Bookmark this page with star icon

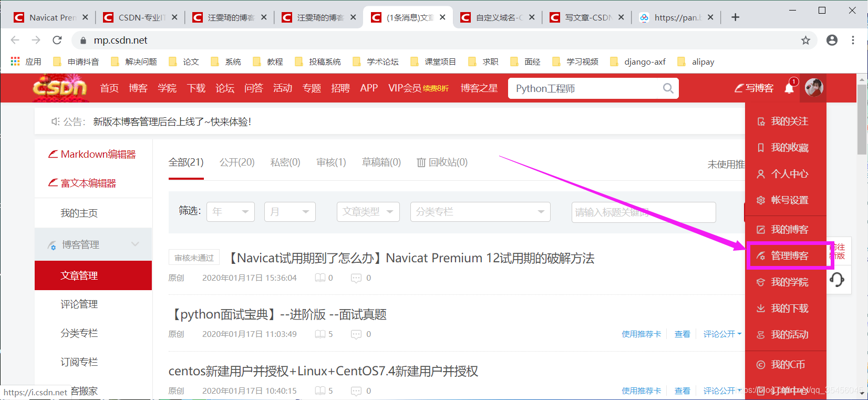click(x=805, y=40)
